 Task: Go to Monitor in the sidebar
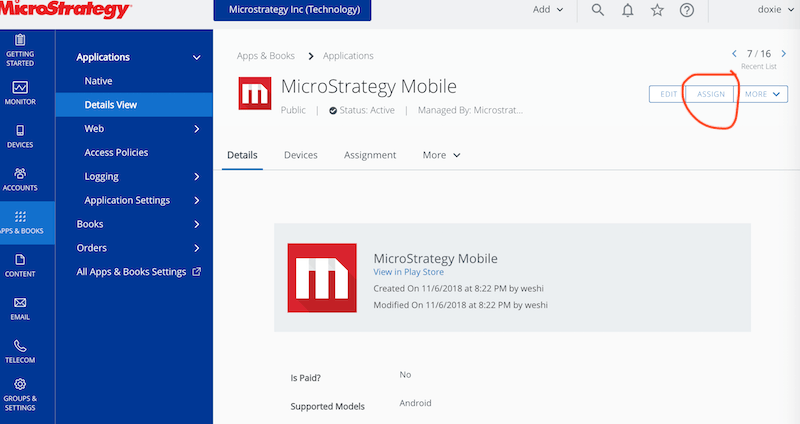[20, 93]
